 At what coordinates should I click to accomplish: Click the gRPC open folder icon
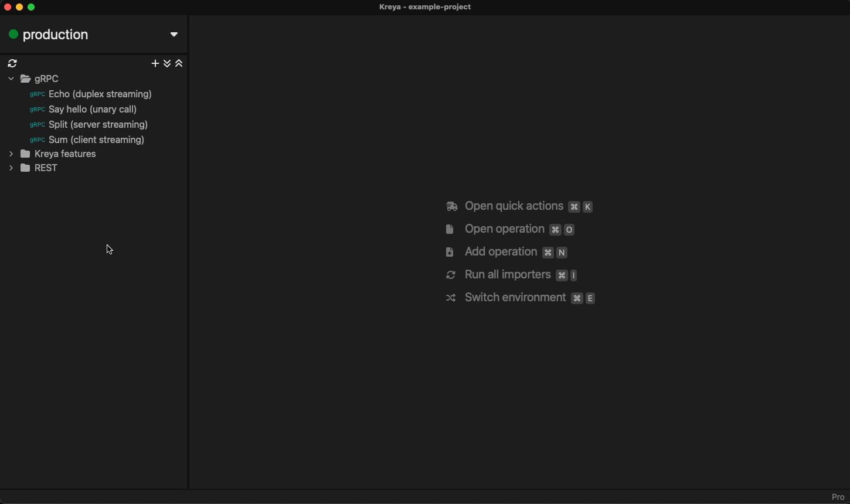[26, 79]
